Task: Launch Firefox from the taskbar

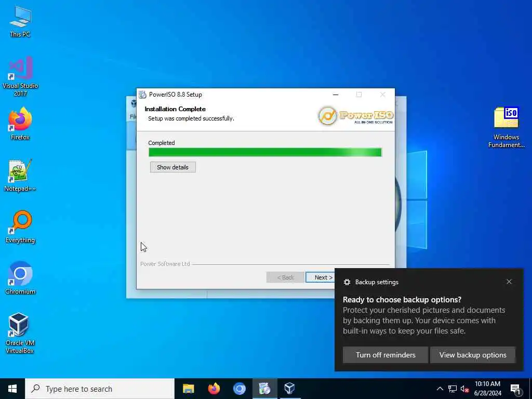Action: [x=214, y=389]
